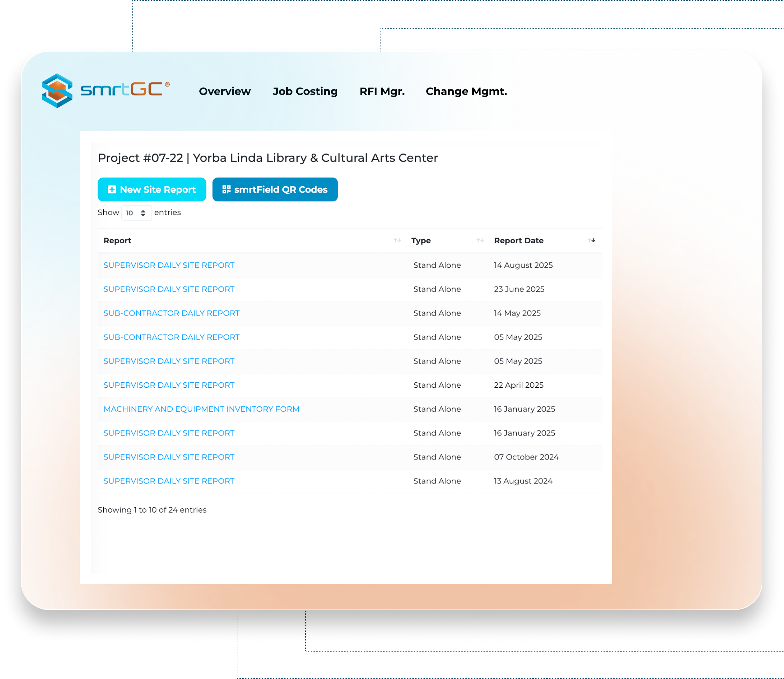Sort by Report Date arrows icon

(591, 240)
